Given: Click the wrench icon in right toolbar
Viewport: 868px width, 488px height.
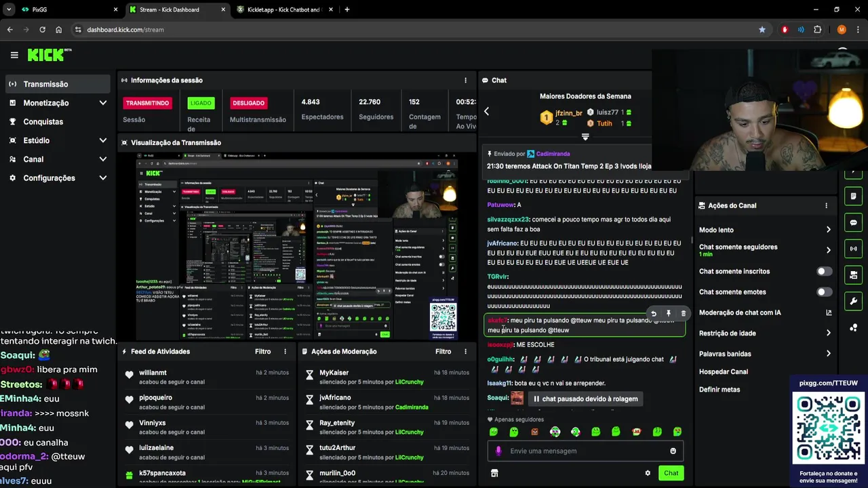Looking at the screenshot, I should point(853,302).
